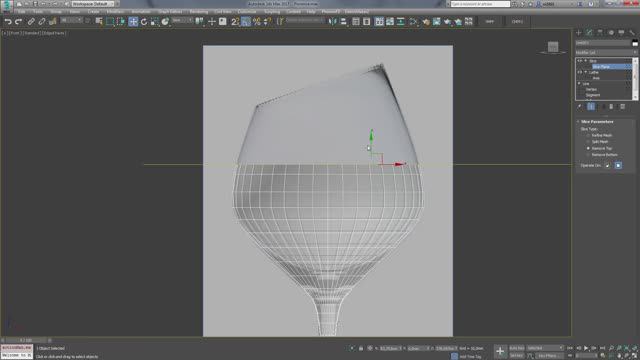Screen dimensions: 640x360
Task: Set Operate On to faces
Action: tap(607, 165)
